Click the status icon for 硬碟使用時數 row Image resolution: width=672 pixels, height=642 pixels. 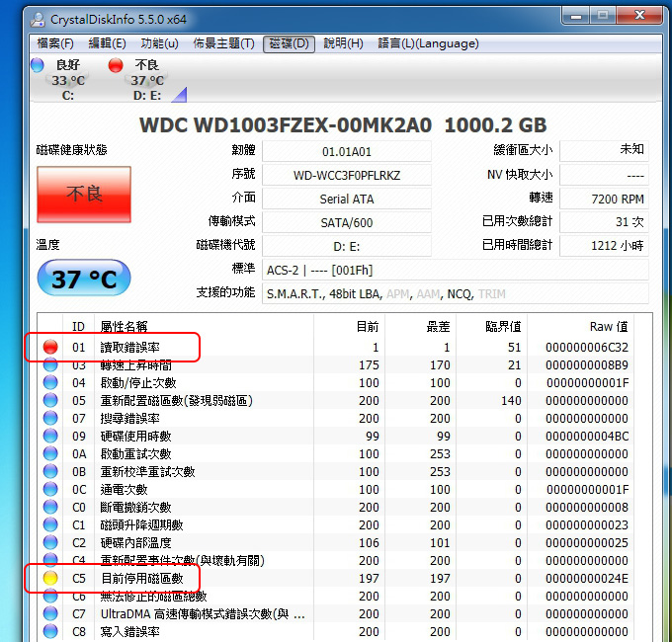(x=50, y=436)
